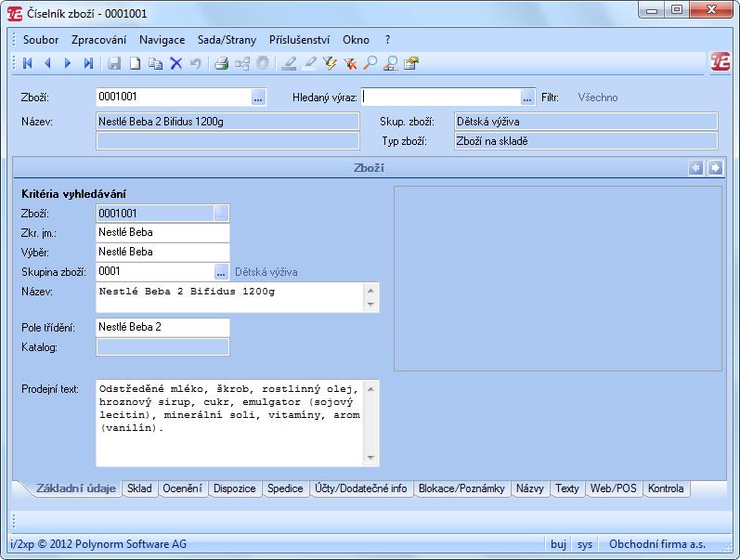Click the undo arrow icon
Viewport: 740px width, 560px height.
tap(195, 63)
